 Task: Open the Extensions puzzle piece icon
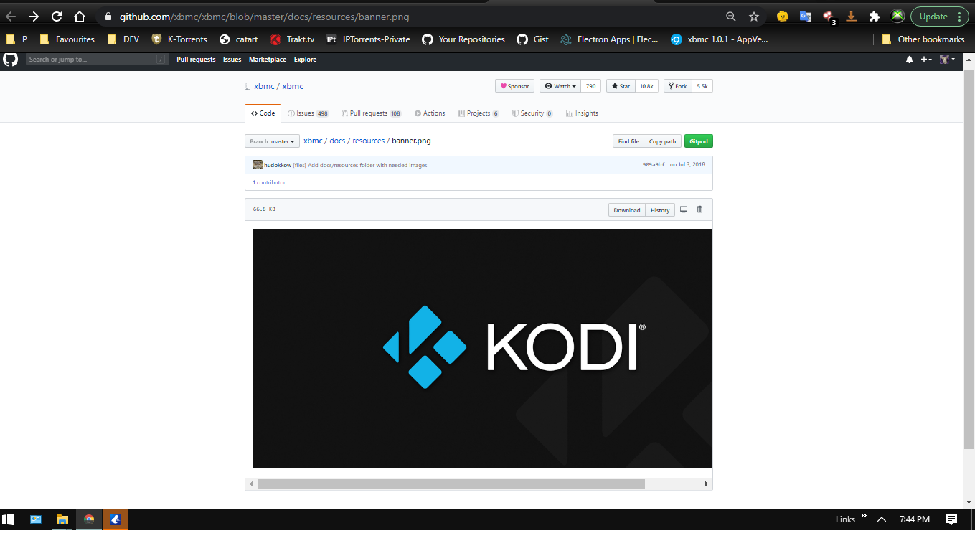click(x=875, y=17)
